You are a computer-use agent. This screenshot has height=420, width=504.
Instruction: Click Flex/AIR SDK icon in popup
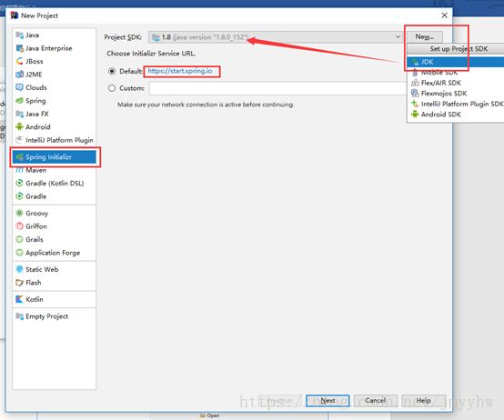(x=415, y=83)
